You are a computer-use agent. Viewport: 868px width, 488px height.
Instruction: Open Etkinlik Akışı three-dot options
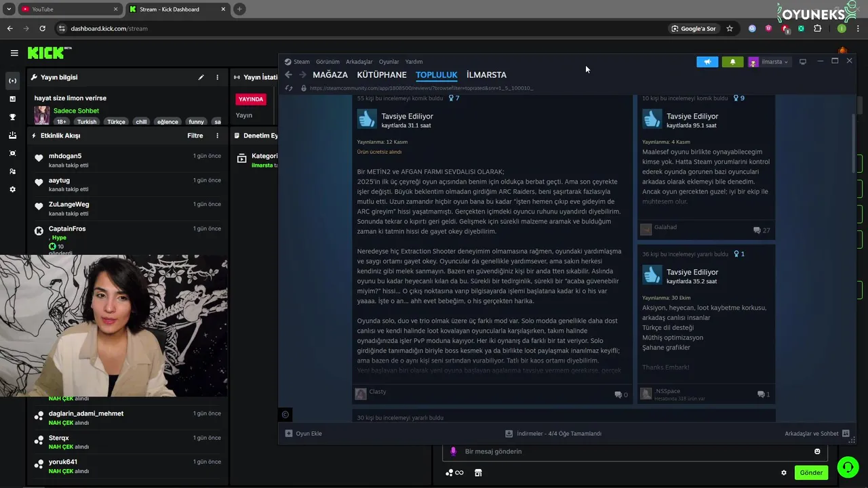[x=217, y=136]
